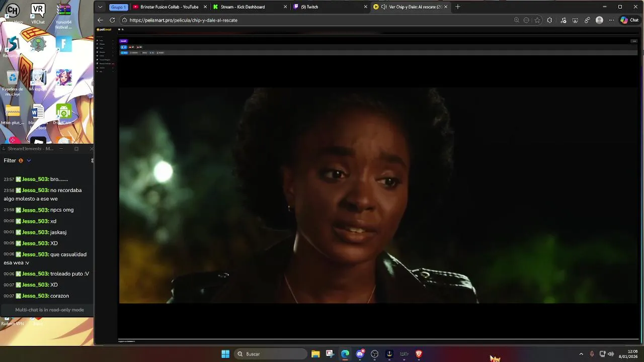The height and width of the screenshot is (362, 644).
Task: Click the taskbar Buscar search box
Action: pyautogui.click(x=271, y=354)
